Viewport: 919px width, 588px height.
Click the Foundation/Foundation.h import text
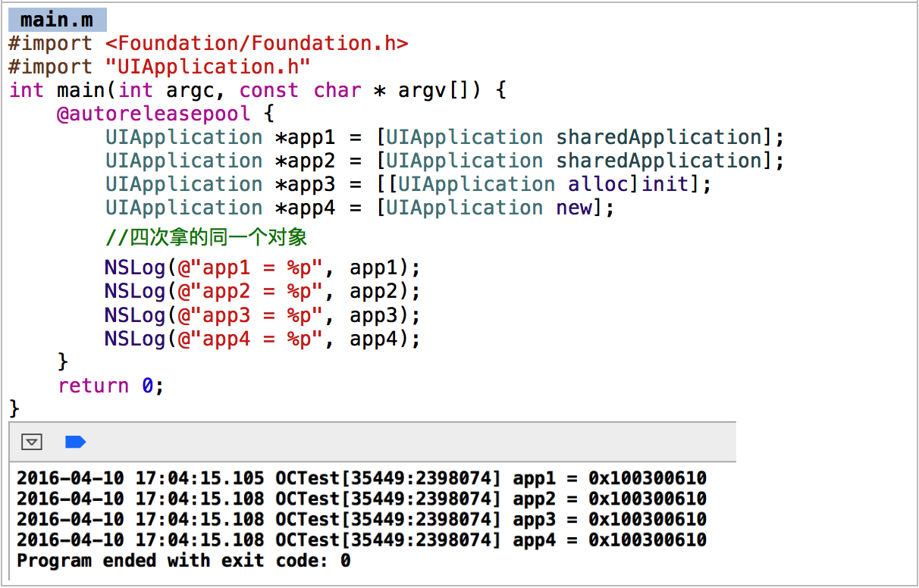(257, 43)
